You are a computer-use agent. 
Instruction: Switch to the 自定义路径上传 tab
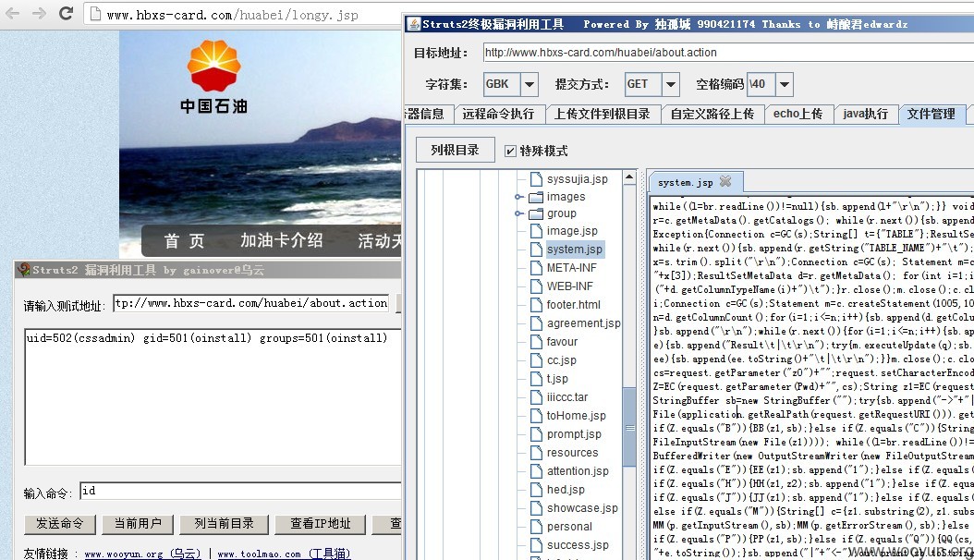coord(712,115)
